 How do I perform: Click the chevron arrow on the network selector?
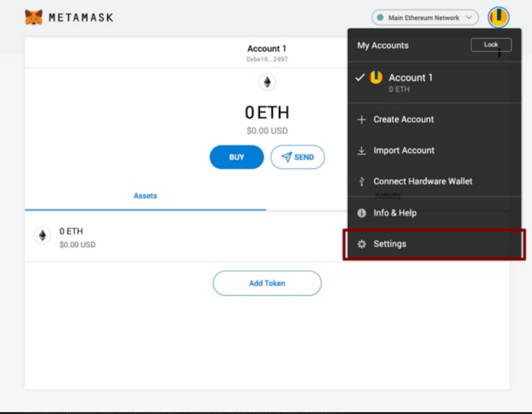coord(470,18)
